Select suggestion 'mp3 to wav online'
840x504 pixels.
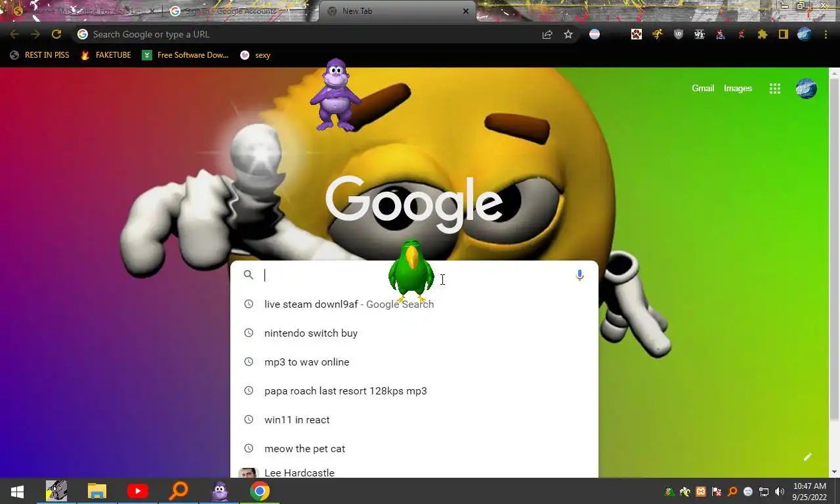click(x=414, y=362)
